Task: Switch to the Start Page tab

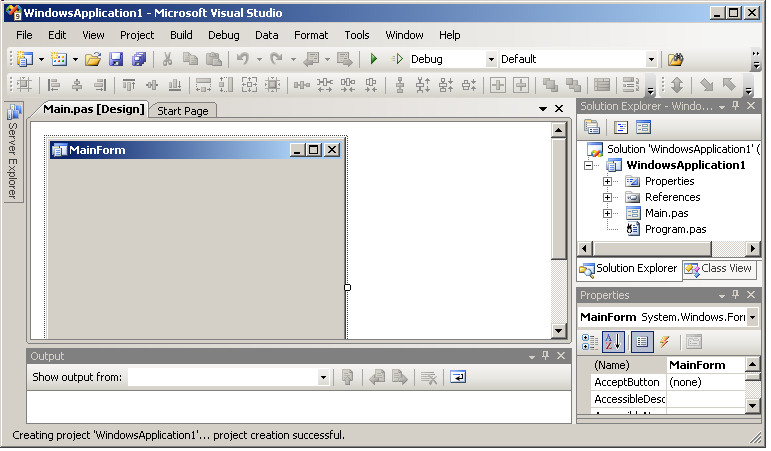Action: [183, 111]
